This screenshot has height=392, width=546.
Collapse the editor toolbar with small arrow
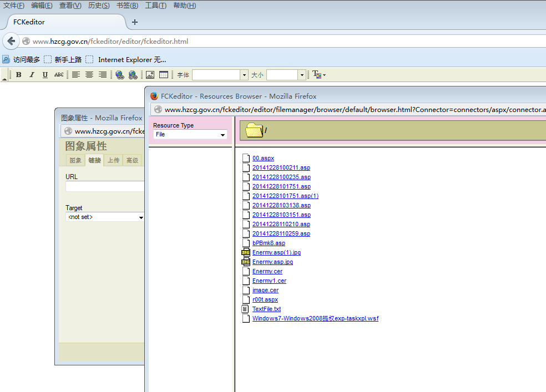click(x=4, y=79)
